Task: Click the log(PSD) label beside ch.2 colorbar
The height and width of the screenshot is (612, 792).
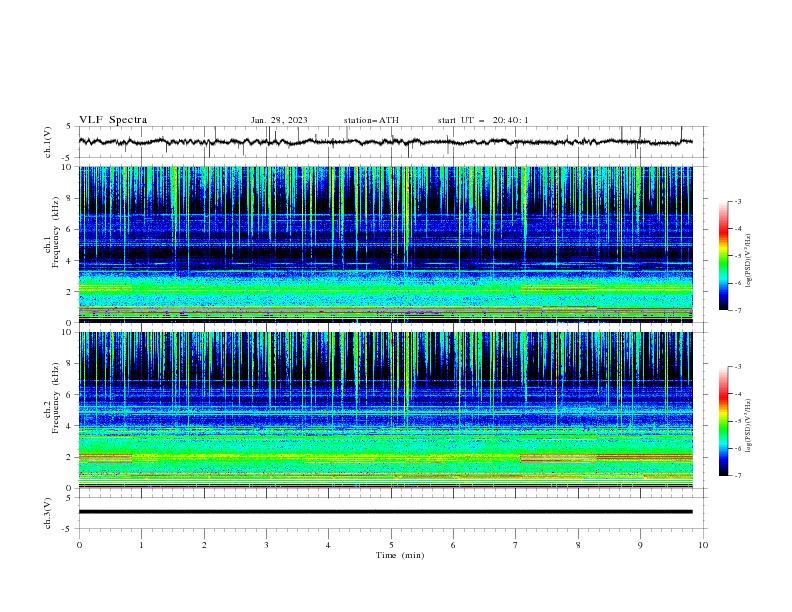Action: tap(748, 425)
